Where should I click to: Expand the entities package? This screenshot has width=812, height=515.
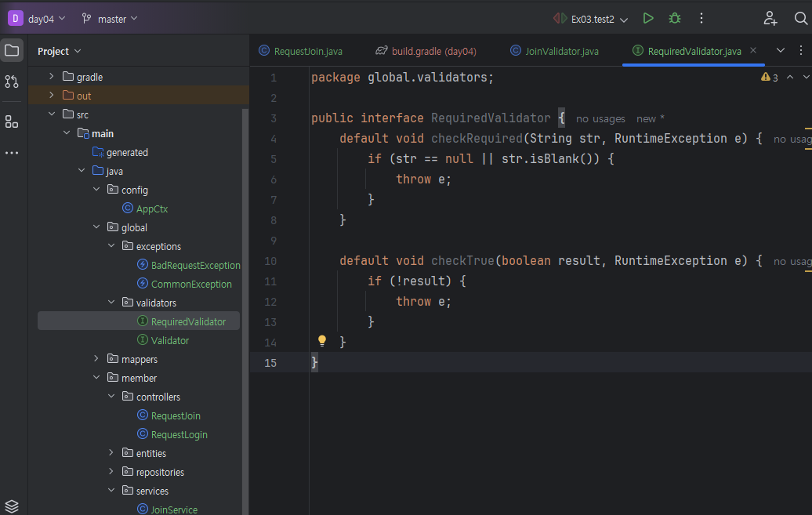click(x=111, y=453)
